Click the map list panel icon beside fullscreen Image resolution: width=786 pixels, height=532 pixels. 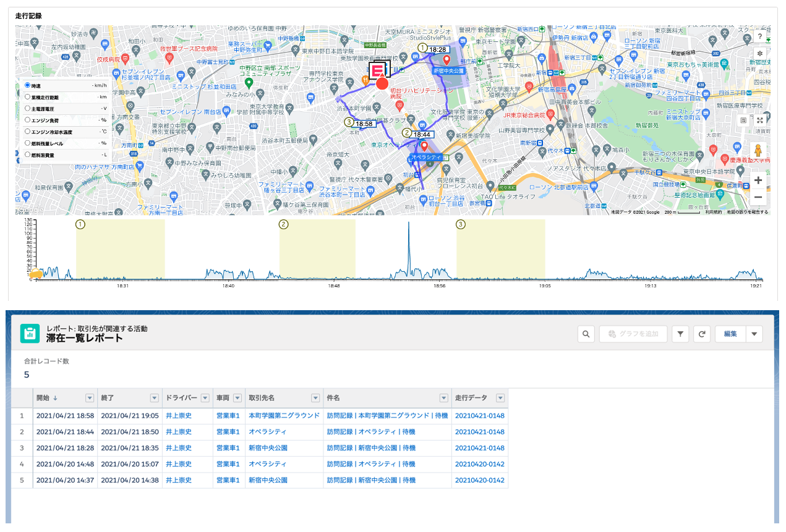point(744,120)
